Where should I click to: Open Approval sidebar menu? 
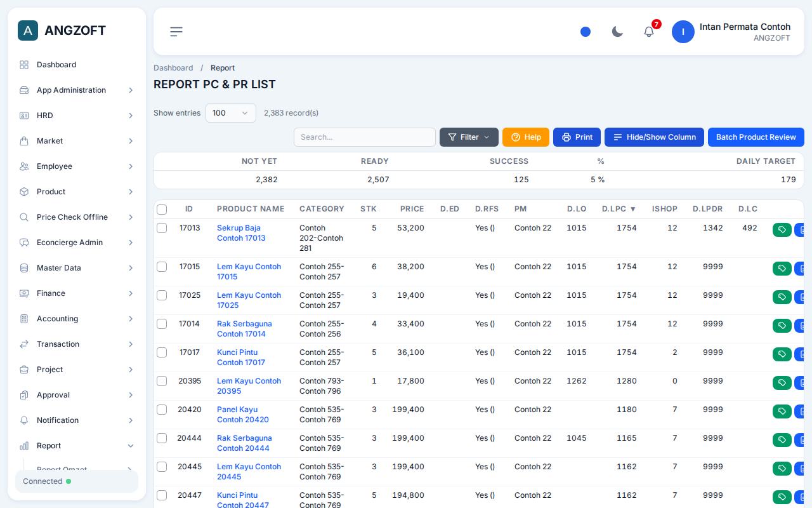pyautogui.click(x=77, y=395)
